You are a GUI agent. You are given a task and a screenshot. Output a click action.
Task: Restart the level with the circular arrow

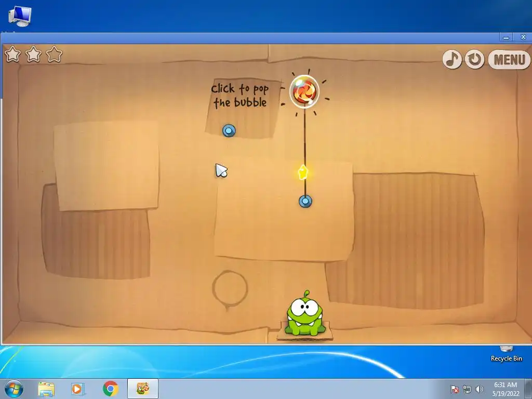pyautogui.click(x=474, y=60)
